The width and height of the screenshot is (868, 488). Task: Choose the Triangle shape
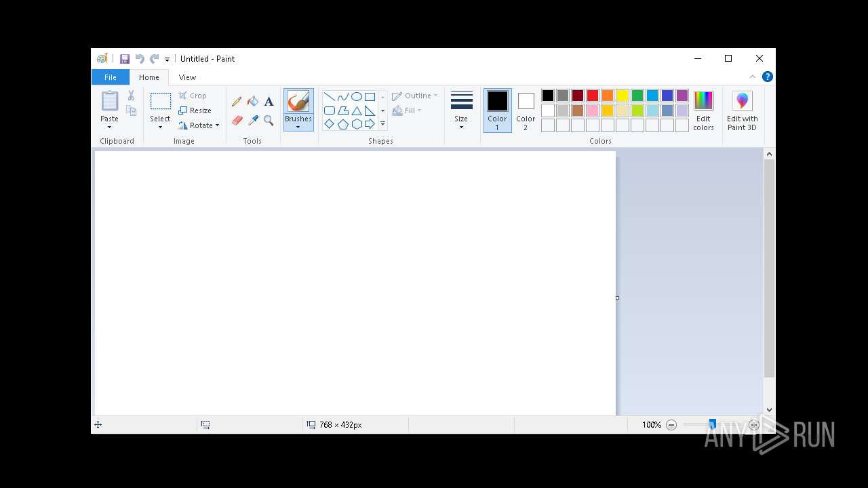356,110
